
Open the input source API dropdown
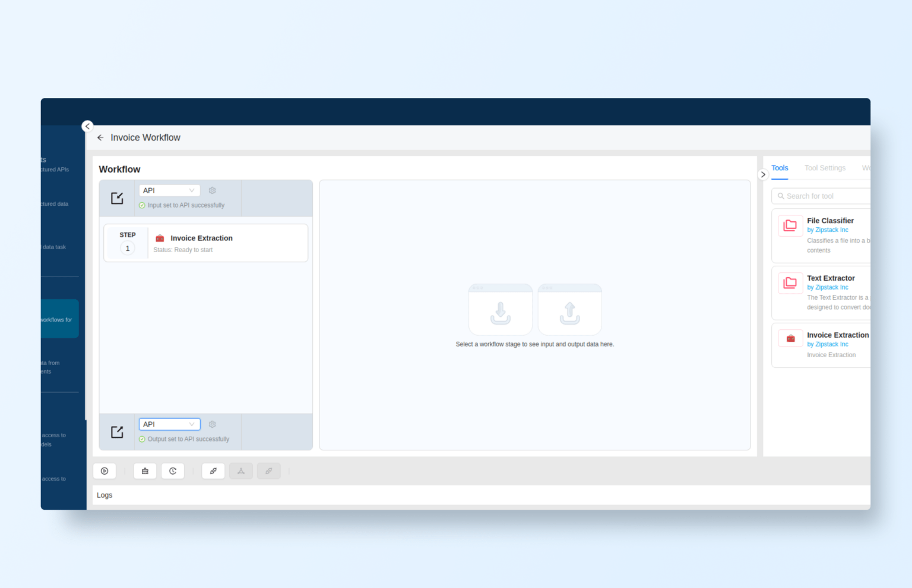tap(169, 190)
